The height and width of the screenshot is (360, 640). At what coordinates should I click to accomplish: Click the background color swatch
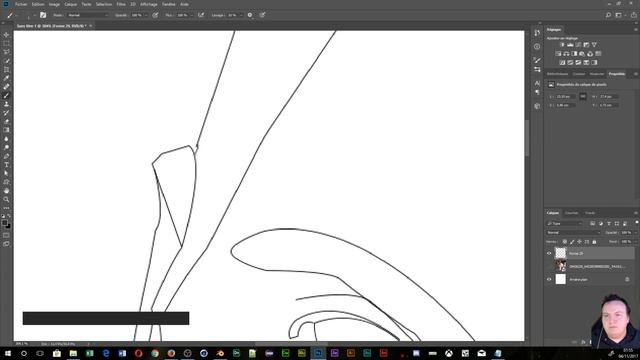point(9,226)
